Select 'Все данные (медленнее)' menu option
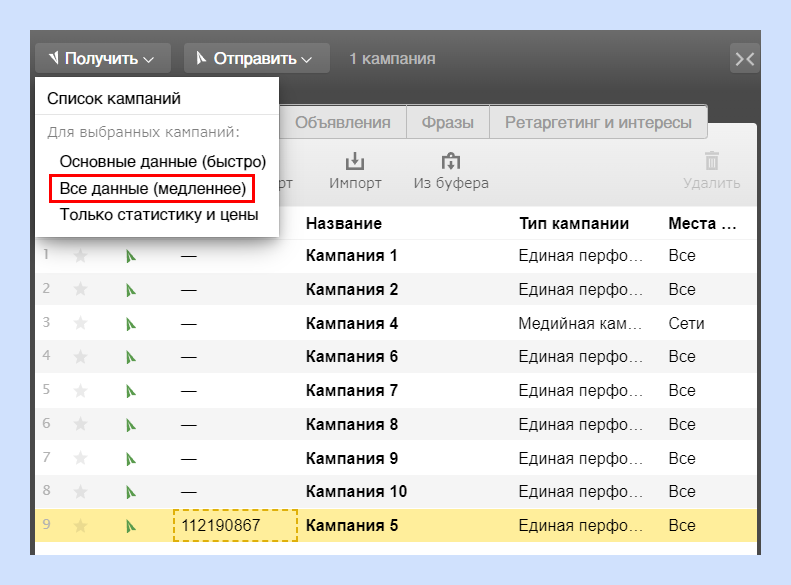This screenshot has width=791, height=585. pos(152,188)
